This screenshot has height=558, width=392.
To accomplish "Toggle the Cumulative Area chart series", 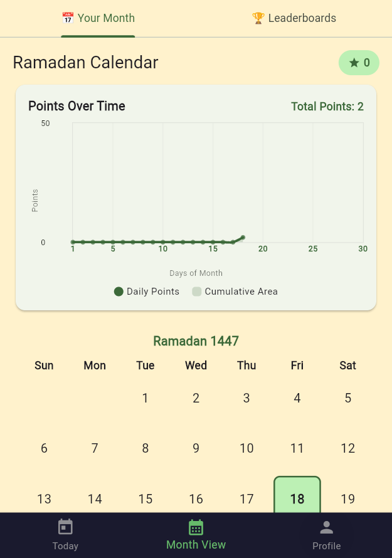I will [235, 292].
